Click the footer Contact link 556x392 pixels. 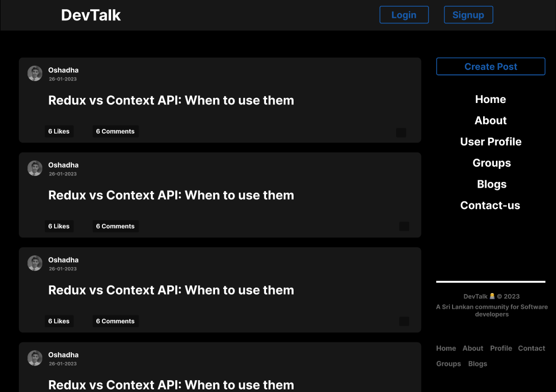point(532,348)
